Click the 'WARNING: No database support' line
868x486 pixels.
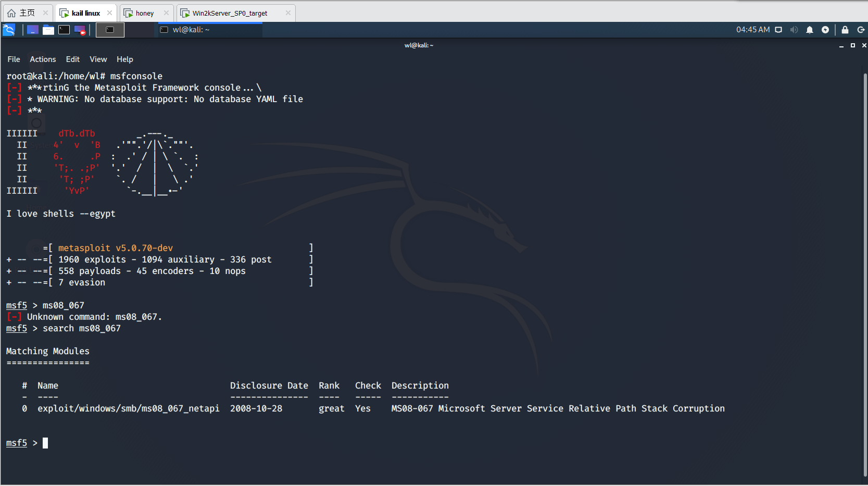[155, 99]
